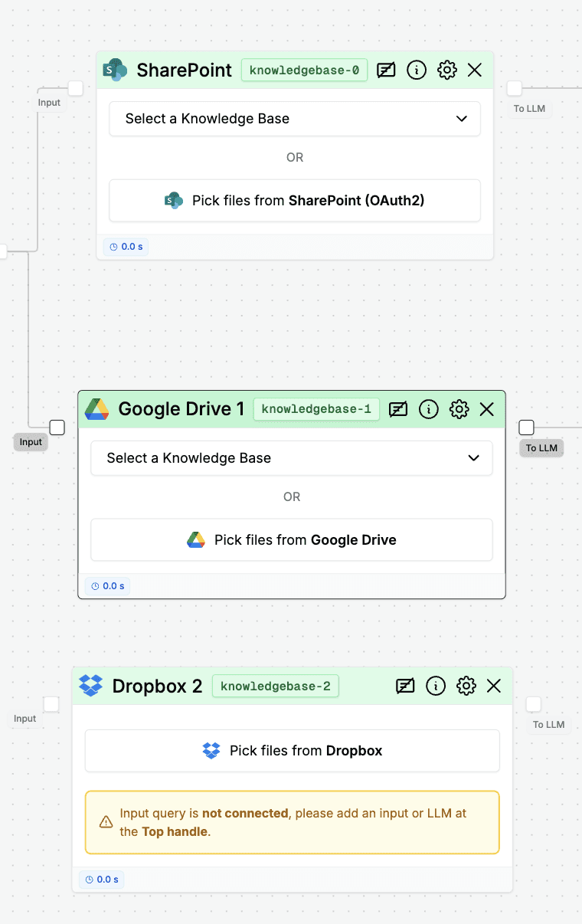Remove the SharePoint node with X
The width and height of the screenshot is (582, 924).
tap(475, 70)
